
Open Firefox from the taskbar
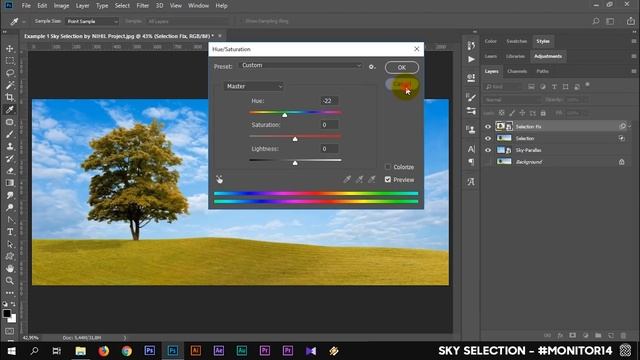click(104, 351)
